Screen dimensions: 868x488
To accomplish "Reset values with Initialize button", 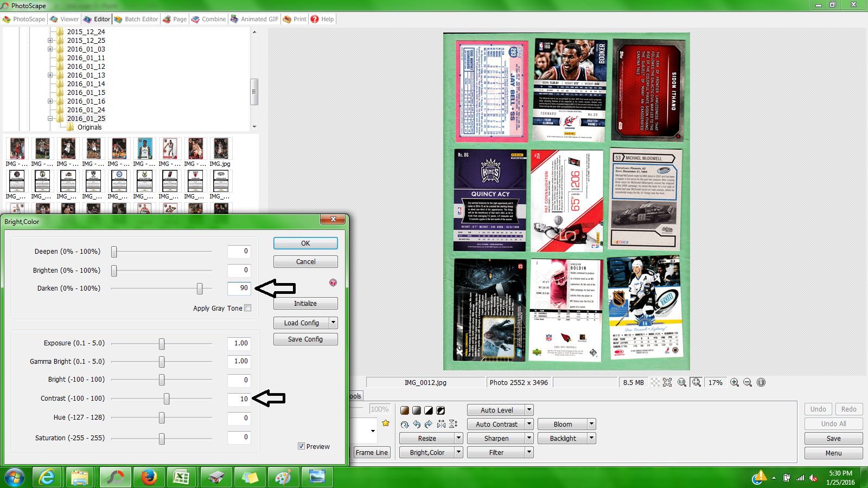I will click(x=305, y=304).
